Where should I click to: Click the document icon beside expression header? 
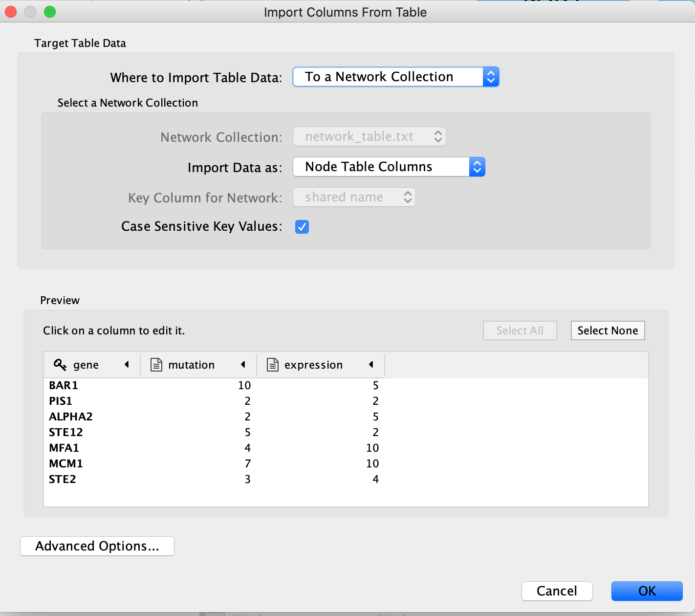273,365
